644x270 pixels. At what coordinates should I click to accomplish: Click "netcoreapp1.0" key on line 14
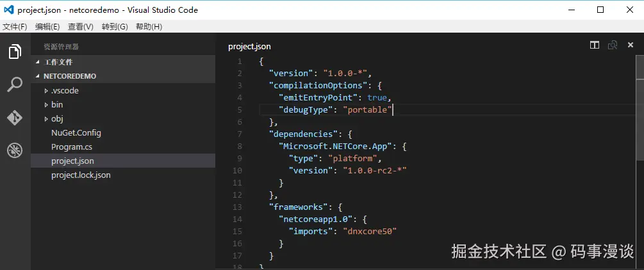[315, 219]
